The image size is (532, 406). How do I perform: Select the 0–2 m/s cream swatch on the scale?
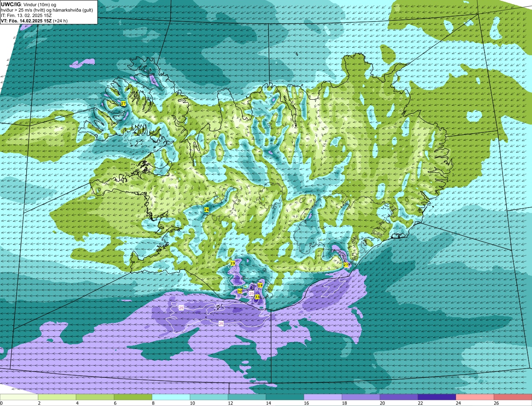pyautogui.click(x=19, y=397)
